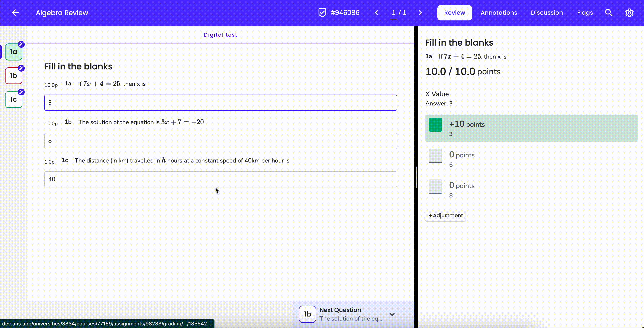Open the settings gear icon
This screenshot has width=644, height=328.
click(x=629, y=13)
